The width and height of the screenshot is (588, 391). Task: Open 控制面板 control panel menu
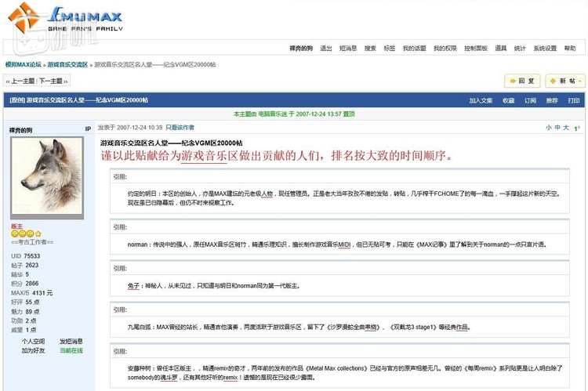pyautogui.click(x=476, y=48)
